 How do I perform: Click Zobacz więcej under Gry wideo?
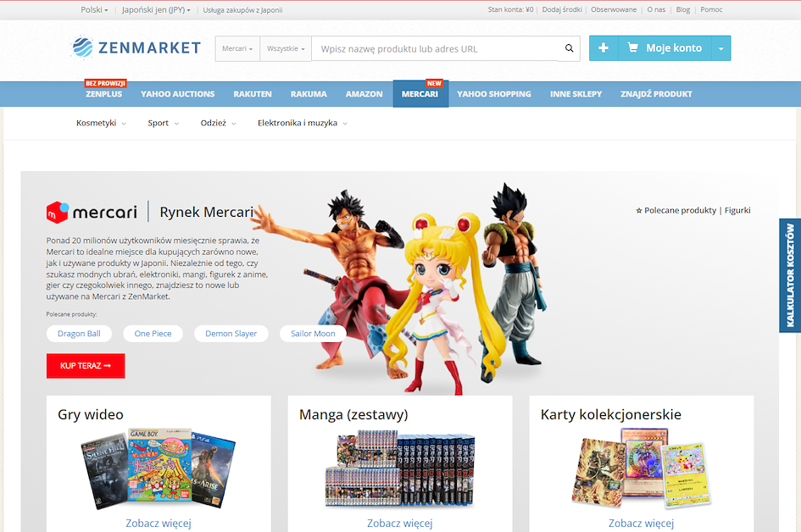coord(159,524)
